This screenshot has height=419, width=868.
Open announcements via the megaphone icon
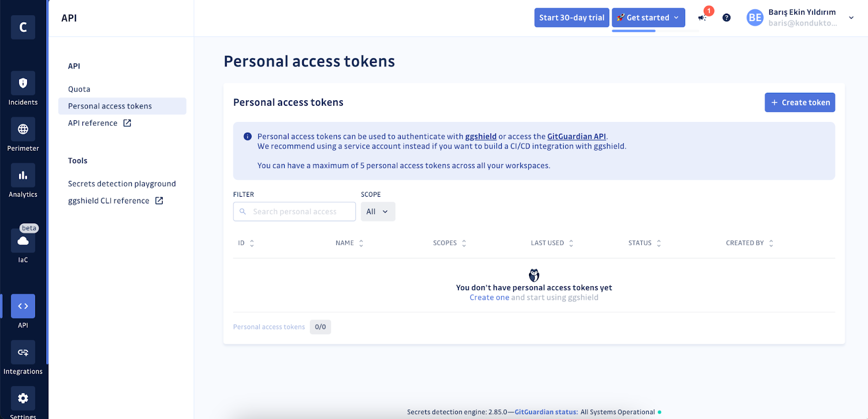pyautogui.click(x=701, y=17)
